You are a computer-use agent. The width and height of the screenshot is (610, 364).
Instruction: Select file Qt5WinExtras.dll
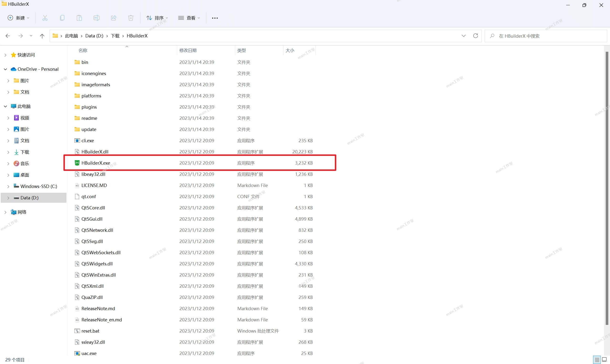point(99,275)
